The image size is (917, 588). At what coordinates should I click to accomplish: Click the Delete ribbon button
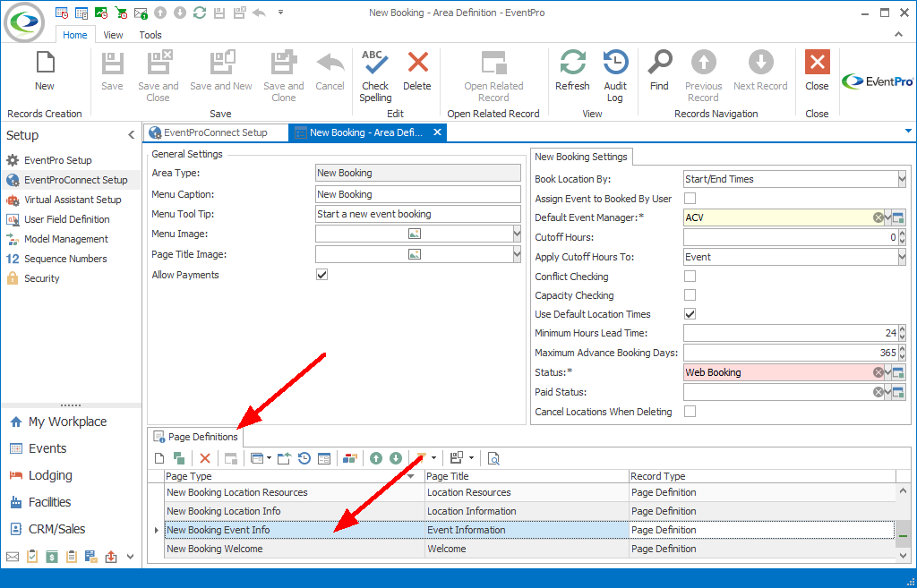click(x=417, y=71)
